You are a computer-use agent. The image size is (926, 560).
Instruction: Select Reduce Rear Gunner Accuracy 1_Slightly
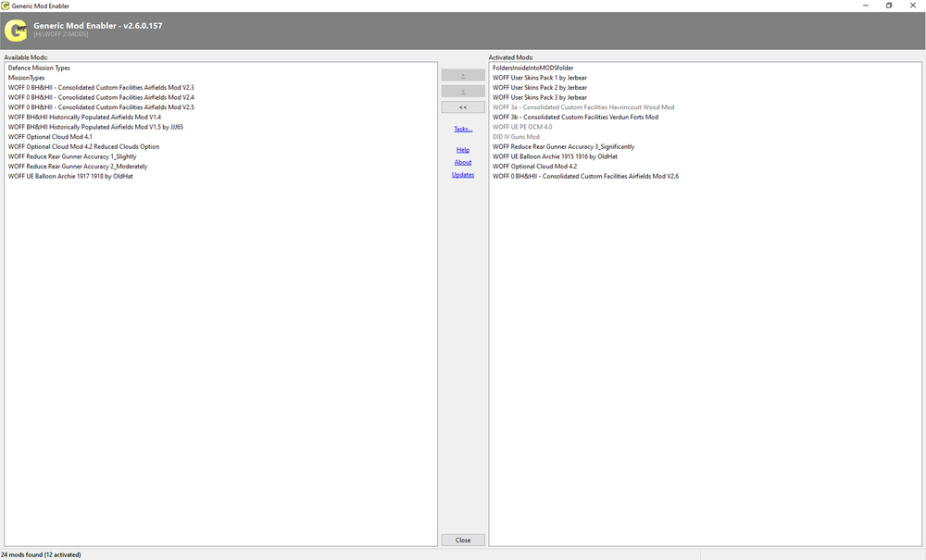72,156
